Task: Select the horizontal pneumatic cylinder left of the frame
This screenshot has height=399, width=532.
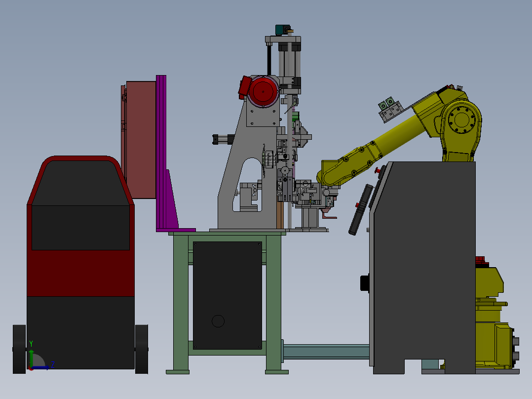Action: pos(223,139)
